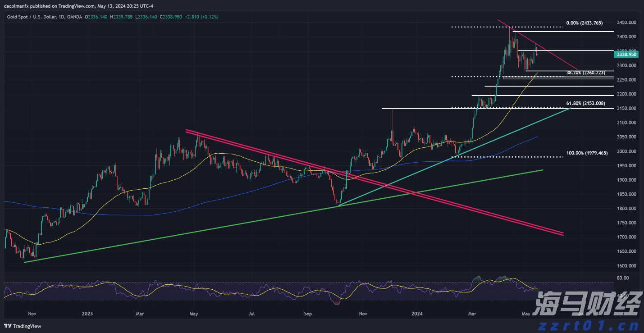Click the TradingView logo icon

click(x=8, y=326)
